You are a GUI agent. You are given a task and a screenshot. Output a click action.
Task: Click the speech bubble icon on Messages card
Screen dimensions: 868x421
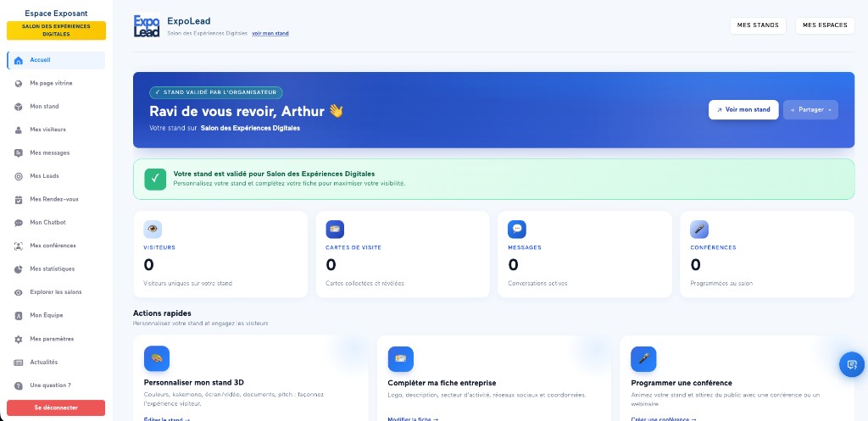517,229
